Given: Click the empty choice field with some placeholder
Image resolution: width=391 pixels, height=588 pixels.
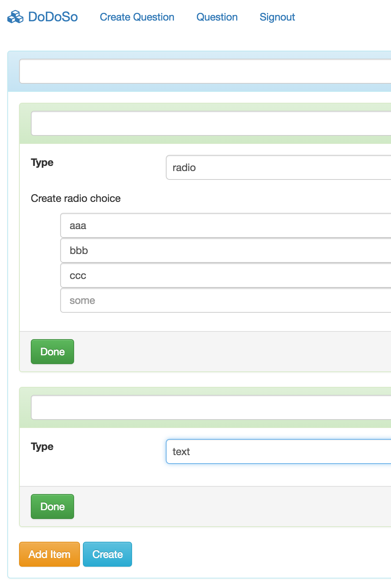Looking at the screenshot, I should click(x=226, y=300).
